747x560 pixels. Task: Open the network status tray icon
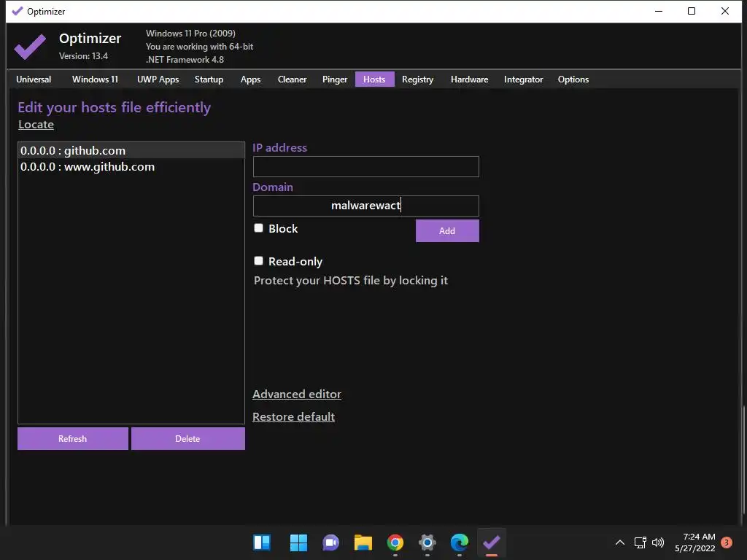640,542
